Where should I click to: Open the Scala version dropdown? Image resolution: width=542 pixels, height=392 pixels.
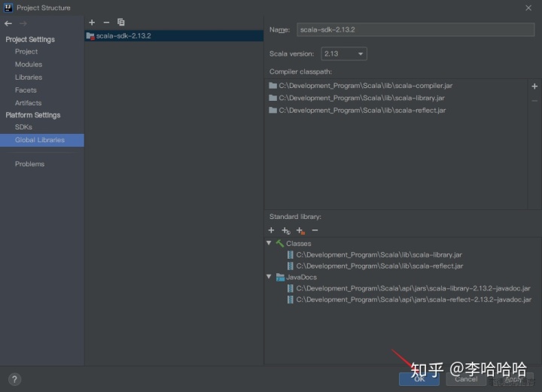pos(344,54)
